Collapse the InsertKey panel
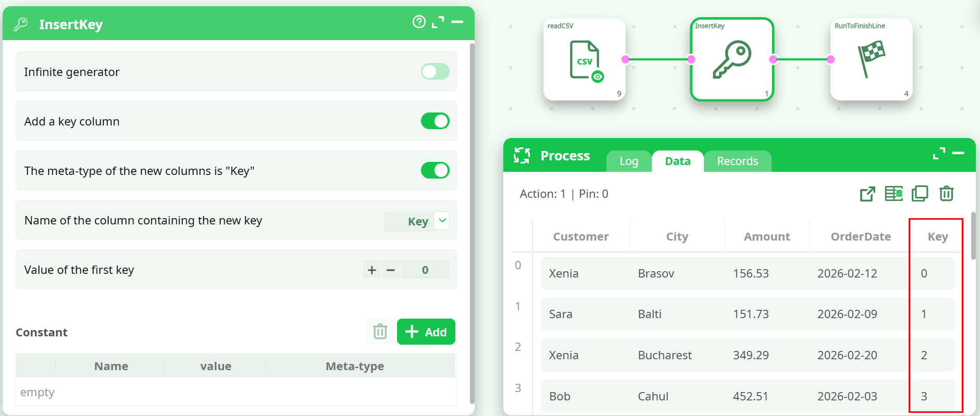The height and width of the screenshot is (416, 980). pyautogui.click(x=457, y=22)
